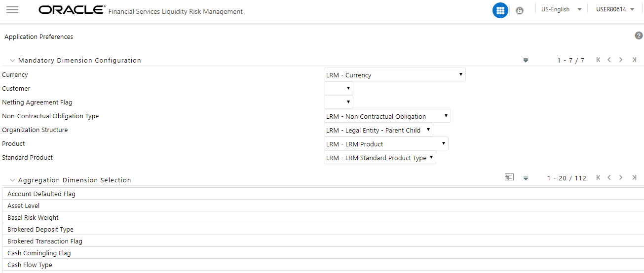Viewport: 644px width, 273px height.
Task: Open the Product dropdown
Action: click(386, 144)
